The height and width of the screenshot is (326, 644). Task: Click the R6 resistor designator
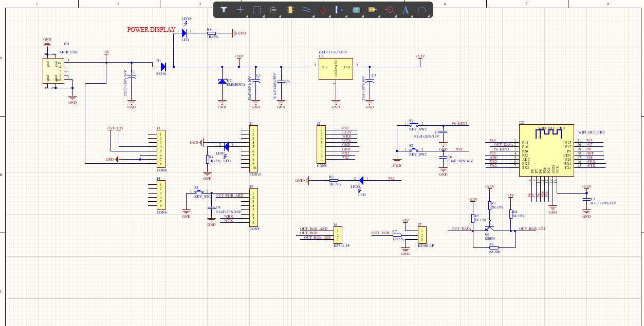[x=491, y=244]
